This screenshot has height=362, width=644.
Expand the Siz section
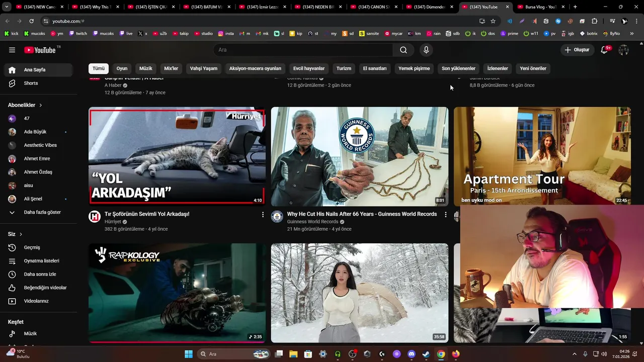pyautogui.click(x=15, y=234)
